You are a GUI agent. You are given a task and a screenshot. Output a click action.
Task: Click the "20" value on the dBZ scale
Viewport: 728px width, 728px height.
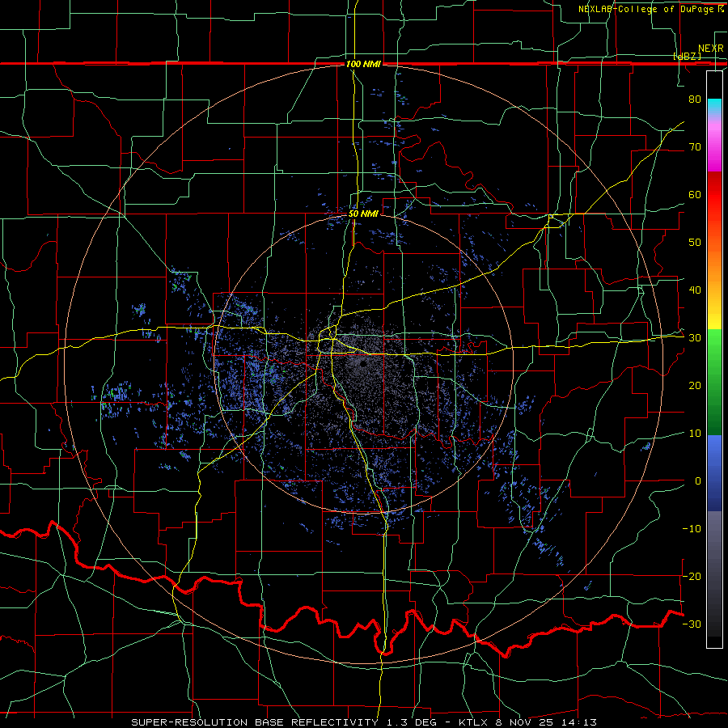tap(695, 386)
